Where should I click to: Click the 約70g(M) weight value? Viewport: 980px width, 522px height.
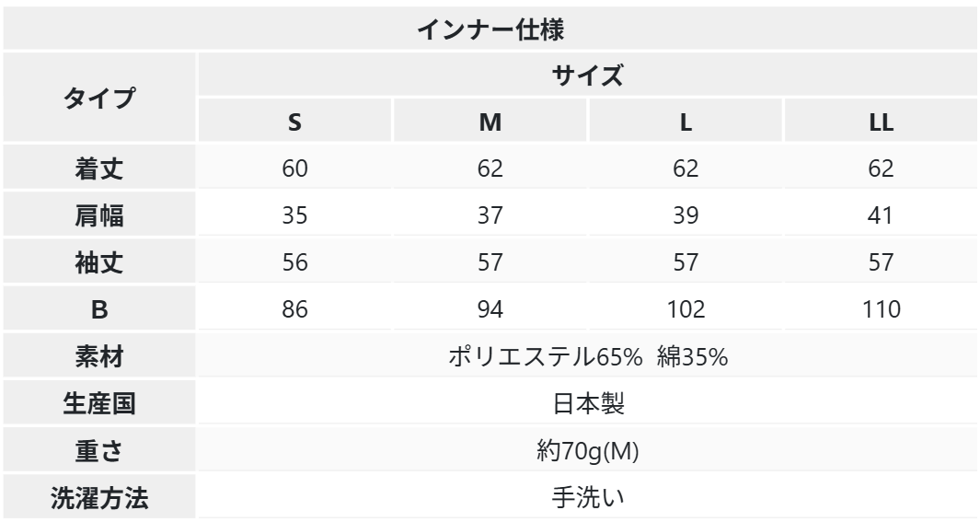587,452
